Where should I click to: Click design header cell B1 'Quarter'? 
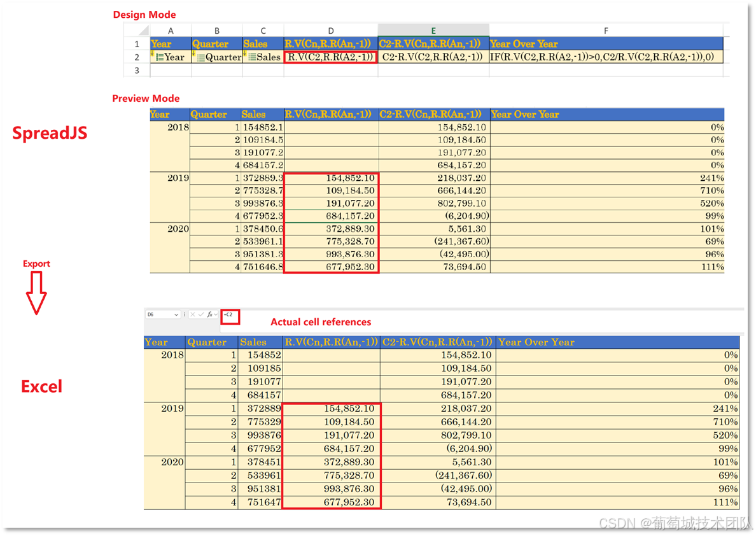(x=217, y=44)
